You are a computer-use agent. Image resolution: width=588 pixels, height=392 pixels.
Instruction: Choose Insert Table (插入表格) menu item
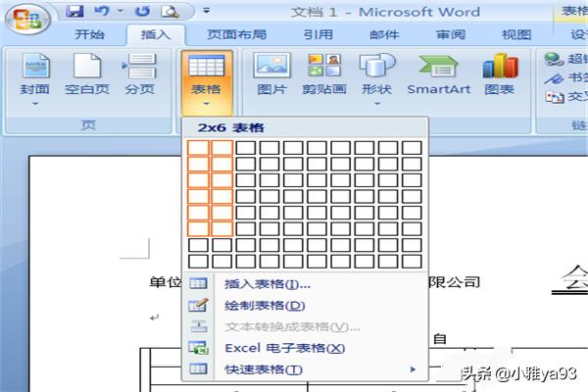(x=267, y=284)
